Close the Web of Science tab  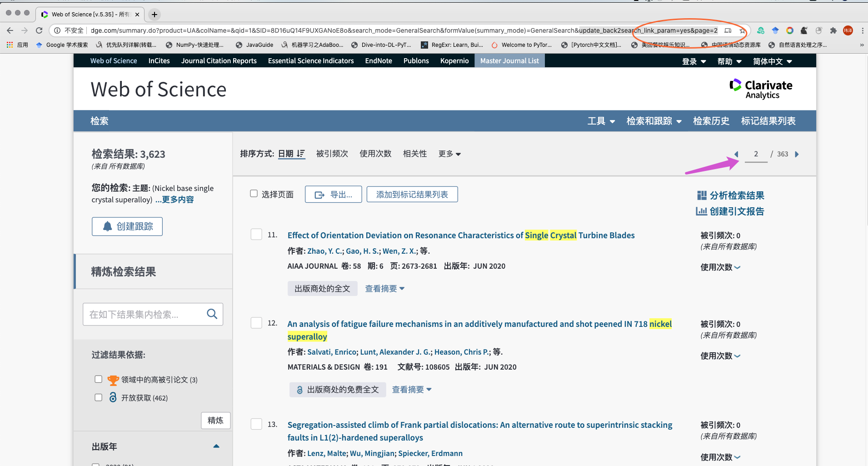[x=137, y=15]
